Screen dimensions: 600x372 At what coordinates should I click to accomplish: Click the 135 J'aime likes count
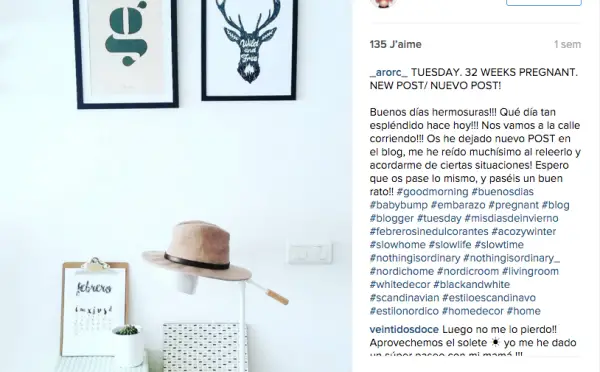click(x=396, y=44)
